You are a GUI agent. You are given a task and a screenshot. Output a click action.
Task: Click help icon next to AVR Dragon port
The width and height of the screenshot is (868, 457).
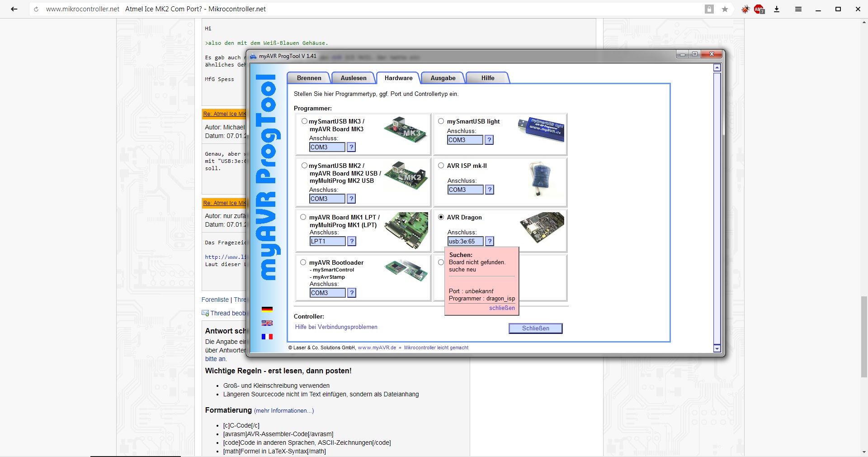pos(490,241)
